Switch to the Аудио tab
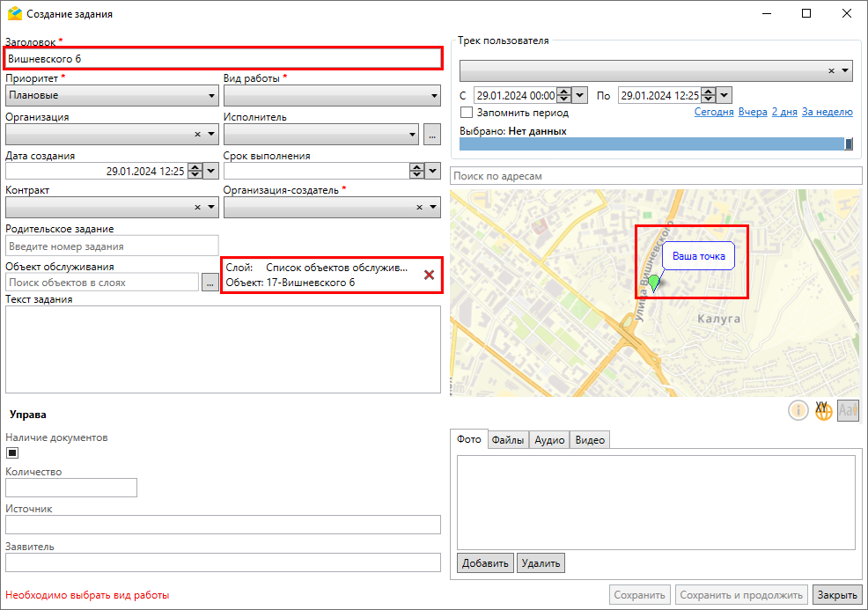Viewport: 868px width, 610px height. 549,440
